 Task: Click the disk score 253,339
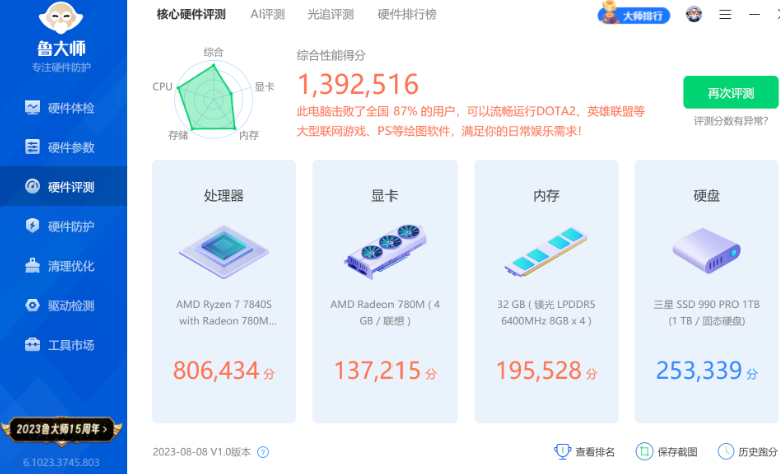[699, 371]
